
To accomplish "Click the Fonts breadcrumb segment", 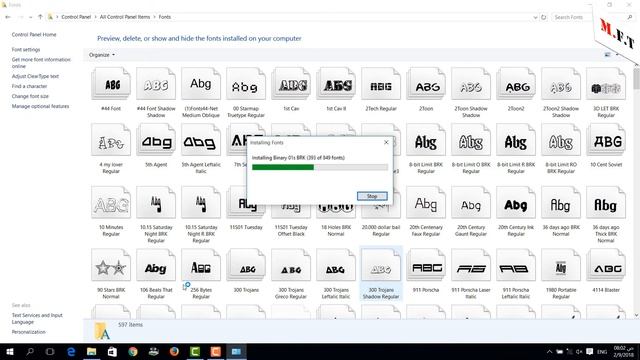I will 164,17.
